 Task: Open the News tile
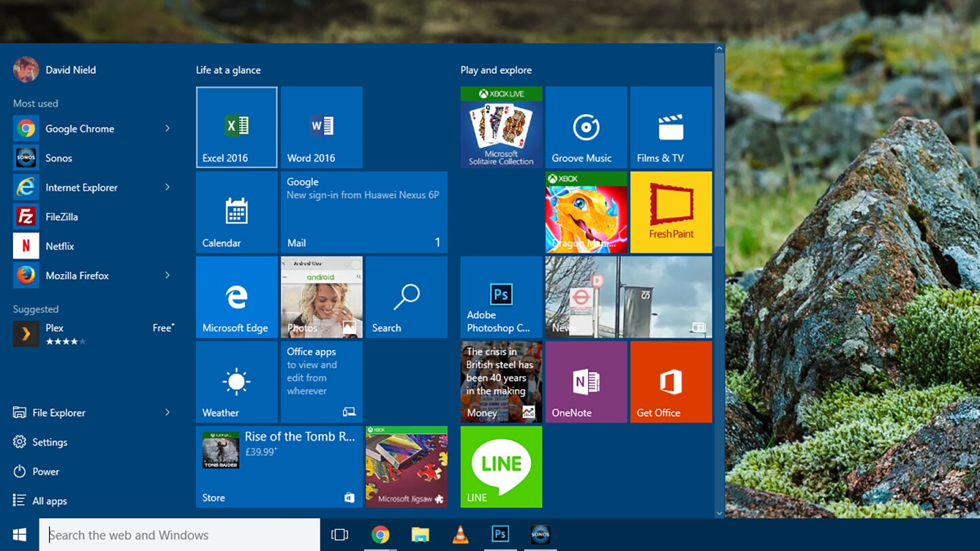coord(629,297)
